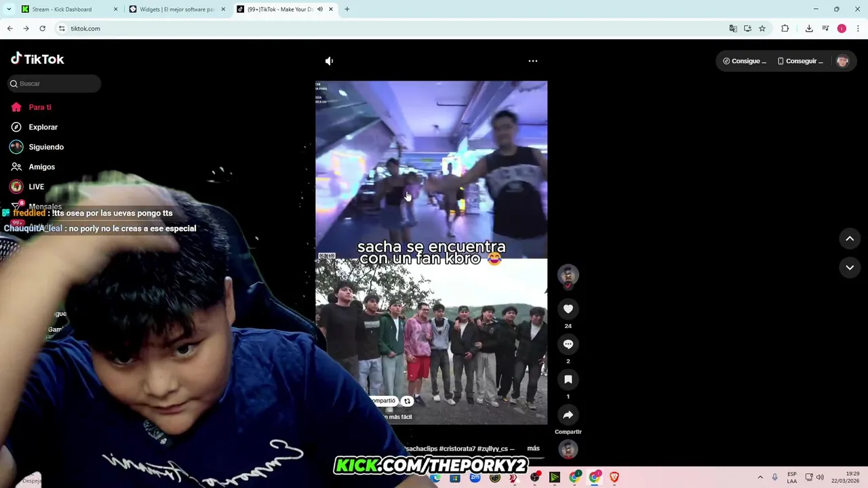The image size is (868, 488).
Task: Click the install app icon in address bar
Action: [747, 28]
